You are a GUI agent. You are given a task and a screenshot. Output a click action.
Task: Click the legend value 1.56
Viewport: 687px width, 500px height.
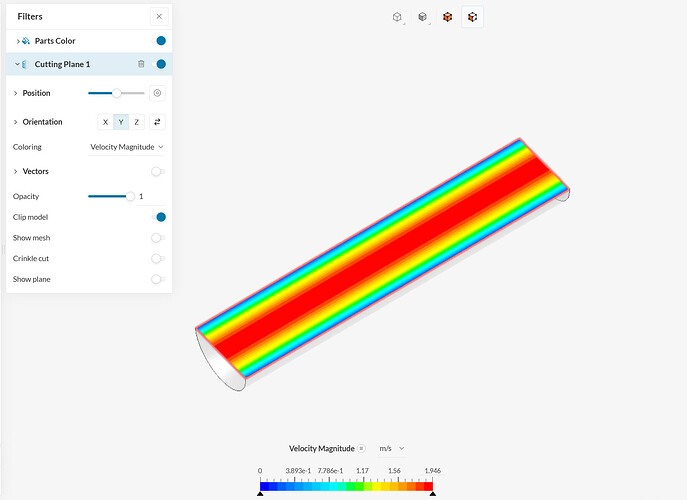[x=394, y=471]
